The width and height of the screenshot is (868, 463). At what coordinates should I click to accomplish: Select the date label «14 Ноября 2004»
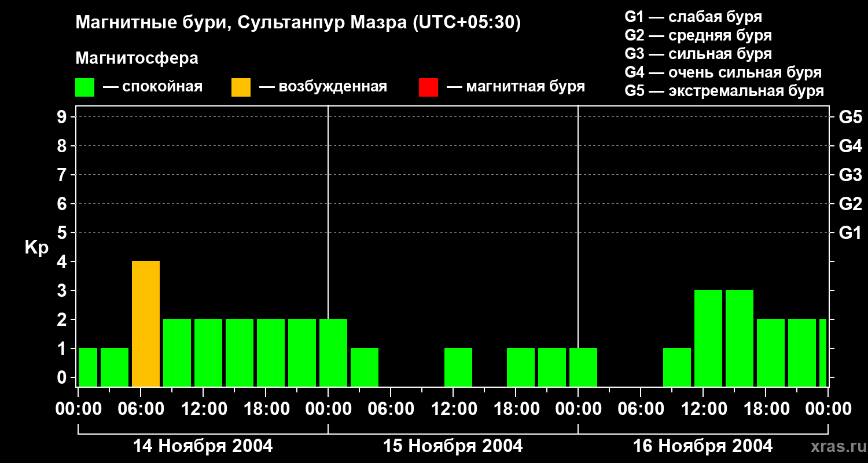(x=203, y=446)
